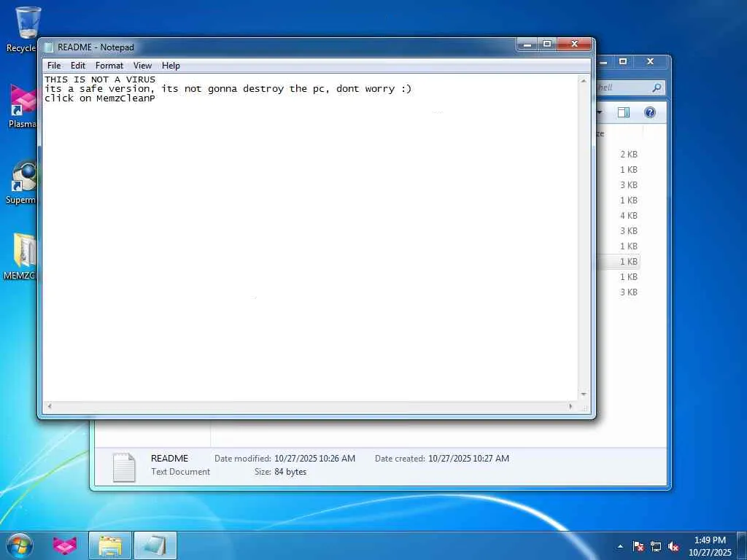Click Notepad horizontal scrollbar left arrow
The image size is (747, 560).
[49, 406]
